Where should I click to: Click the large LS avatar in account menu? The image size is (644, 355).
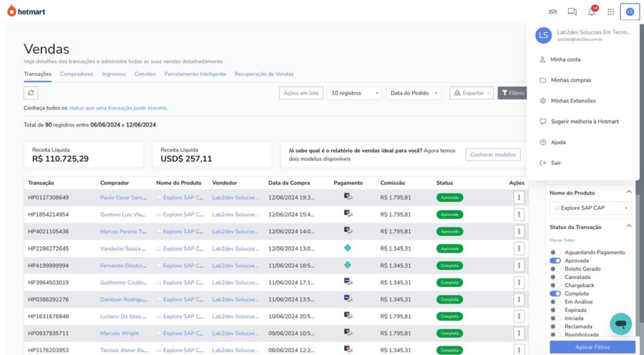[543, 35]
